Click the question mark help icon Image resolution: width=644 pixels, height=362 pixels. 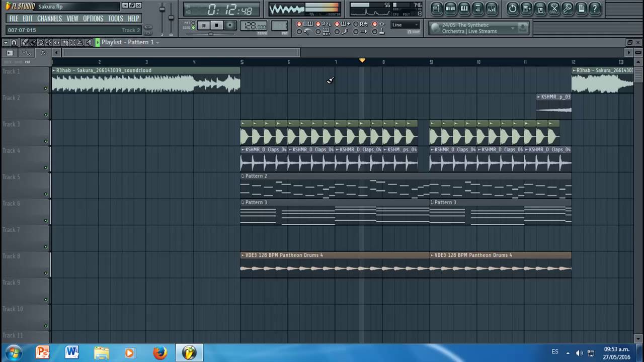595,8
